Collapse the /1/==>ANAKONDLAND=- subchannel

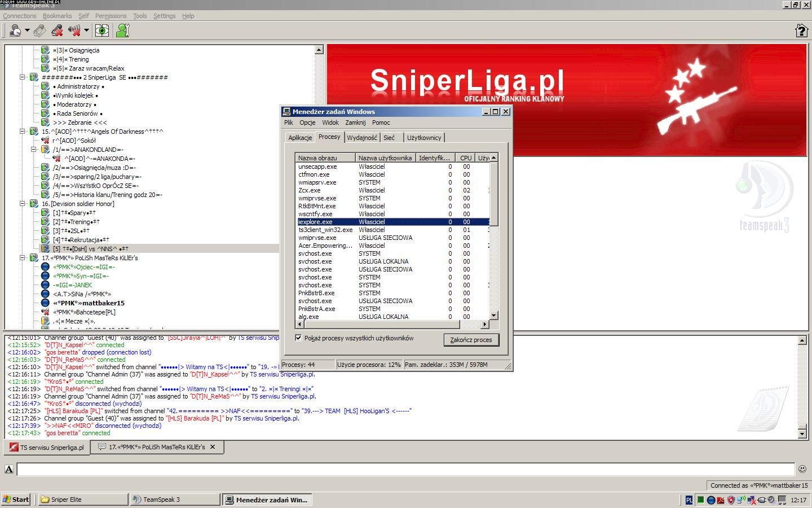click(x=33, y=150)
